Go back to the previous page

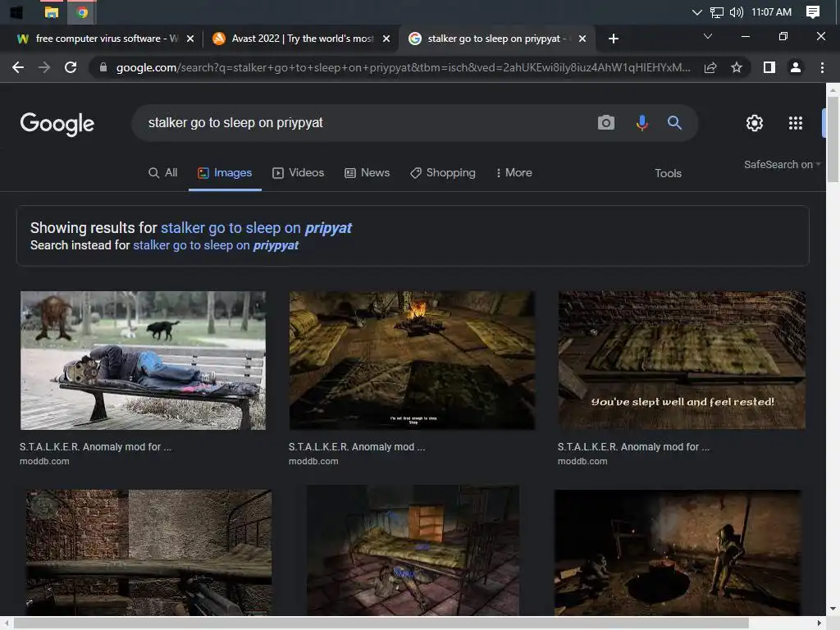point(18,67)
